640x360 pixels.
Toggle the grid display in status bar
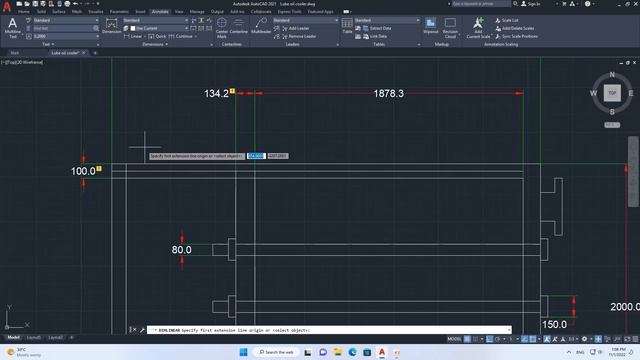tap(467, 339)
